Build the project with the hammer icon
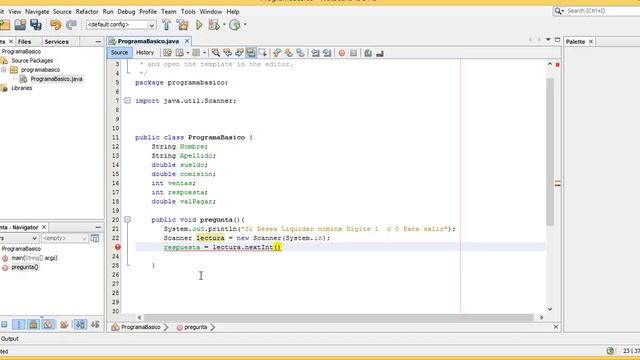This screenshot has width=640, height=360. [x=166, y=24]
